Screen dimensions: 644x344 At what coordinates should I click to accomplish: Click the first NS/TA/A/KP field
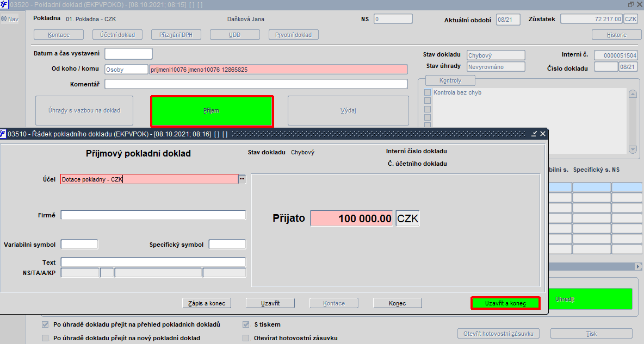point(79,273)
